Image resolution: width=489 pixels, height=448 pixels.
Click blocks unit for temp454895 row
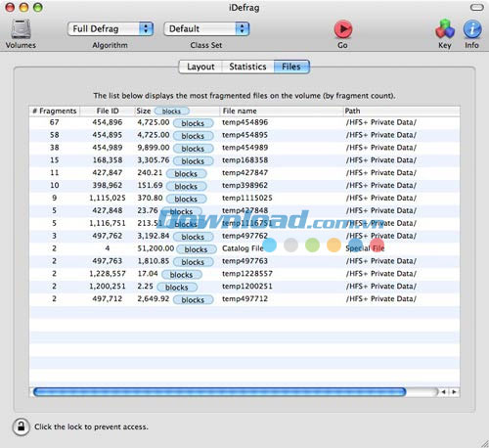193,136
